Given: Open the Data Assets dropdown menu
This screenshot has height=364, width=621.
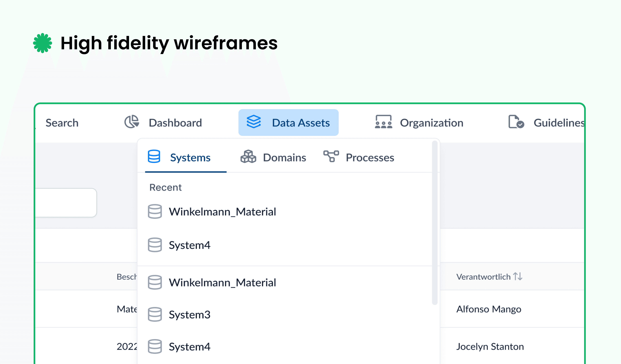Looking at the screenshot, I should pyautogui.click(x=288, y=122).
